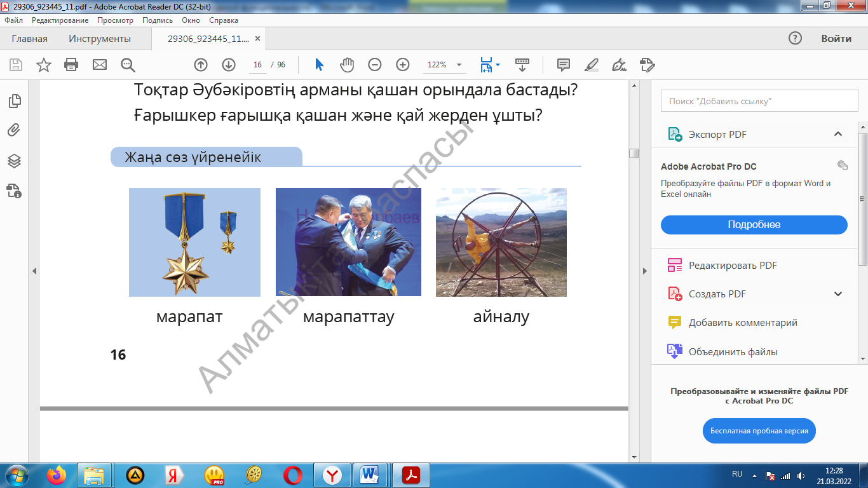The height and width of the screenshot is (488, 868).
Task: Click the tools pane vertical scrollbar
Action: (x=863, y=200)
